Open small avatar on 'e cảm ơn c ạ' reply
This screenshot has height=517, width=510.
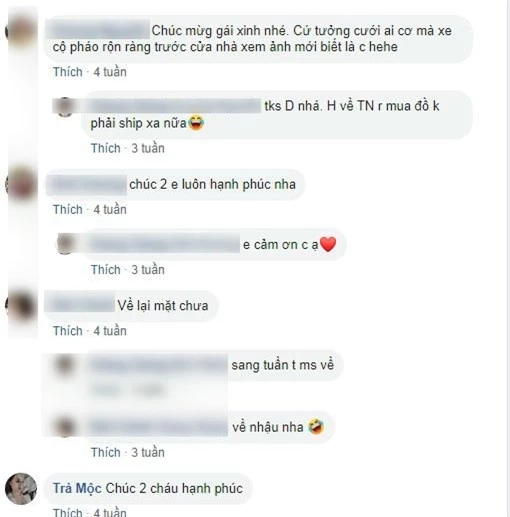(65, 244)
